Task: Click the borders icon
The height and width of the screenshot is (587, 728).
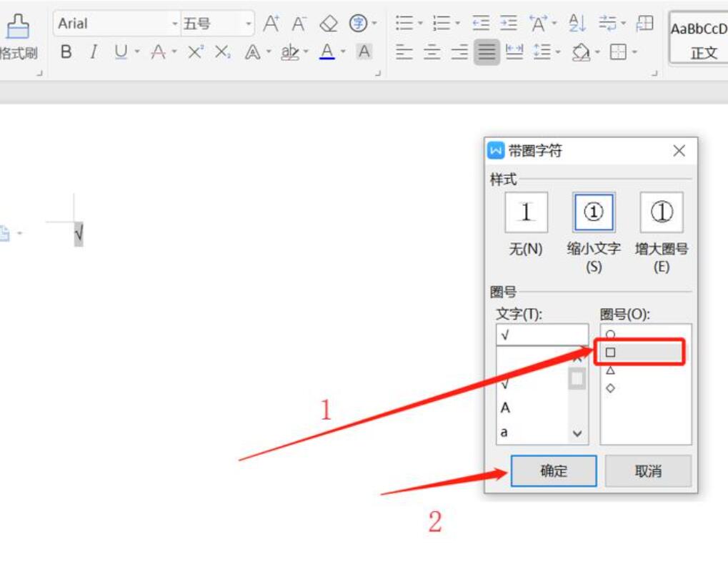Action: pos(618,51)
